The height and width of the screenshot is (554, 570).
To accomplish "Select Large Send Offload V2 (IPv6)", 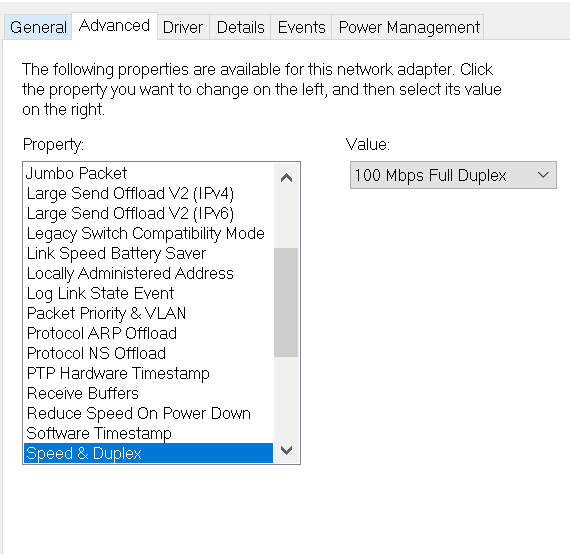I will (148, 213).
